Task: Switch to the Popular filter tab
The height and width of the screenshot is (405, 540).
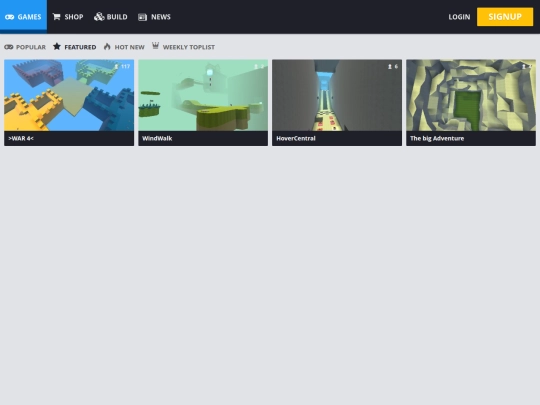Action: pos(25,47)
